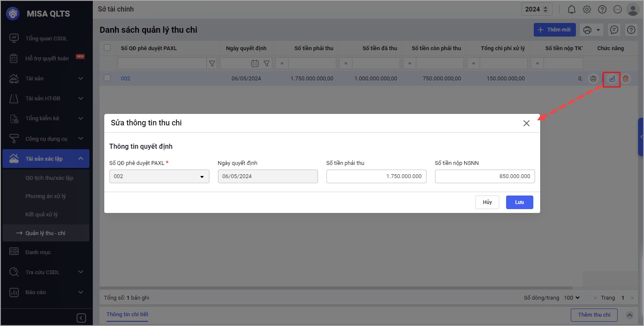
Task: Print record 002 using the row printer icon
Action: pyautogui.click(x=593, y=79)
